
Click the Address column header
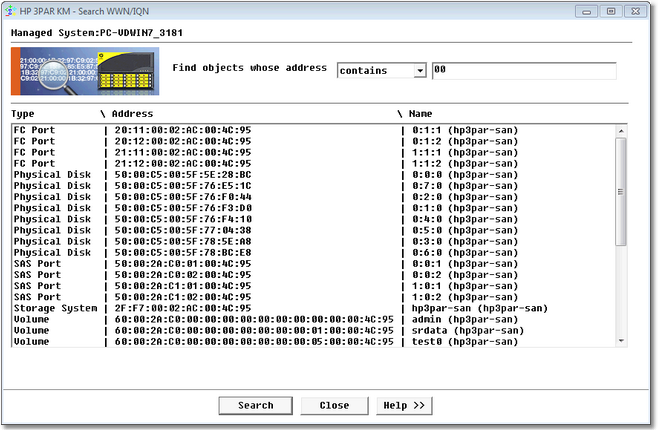click(x=133, y=114)
